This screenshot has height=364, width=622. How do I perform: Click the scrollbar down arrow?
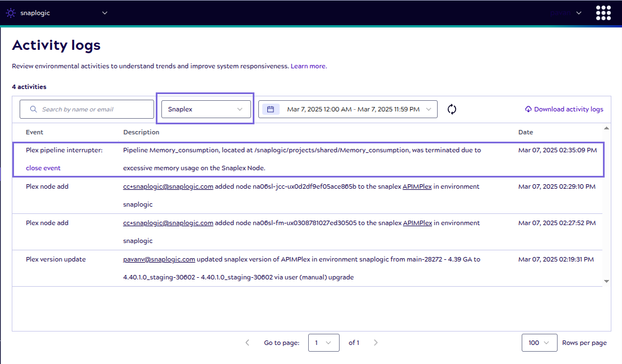[606, 281]
